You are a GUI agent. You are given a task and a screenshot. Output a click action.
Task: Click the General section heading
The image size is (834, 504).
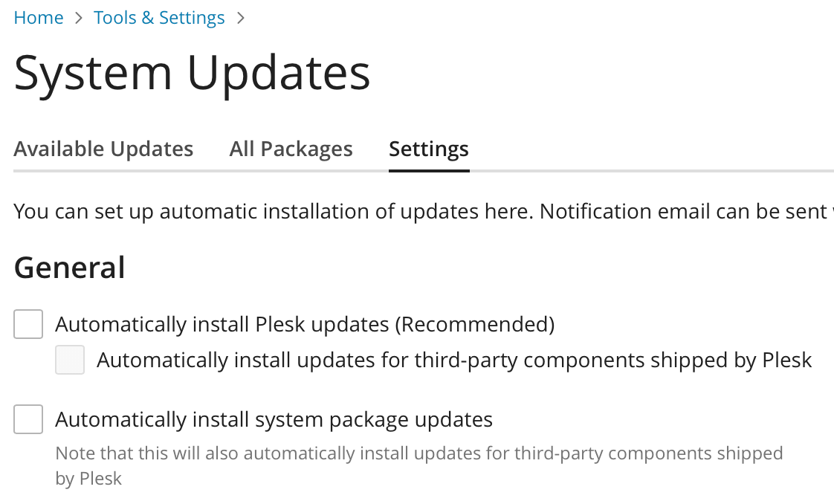pos(70,268)
